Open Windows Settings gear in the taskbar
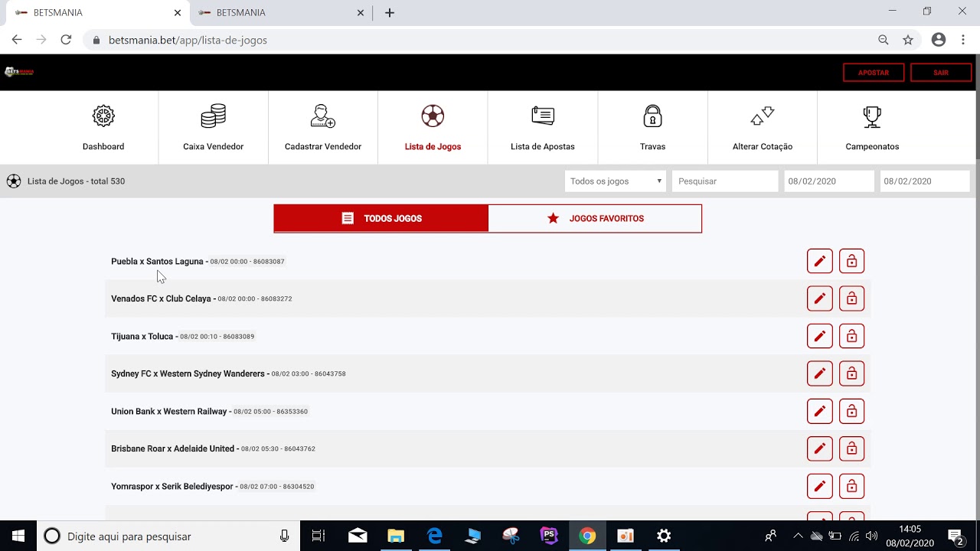 (x=664, y=536)
